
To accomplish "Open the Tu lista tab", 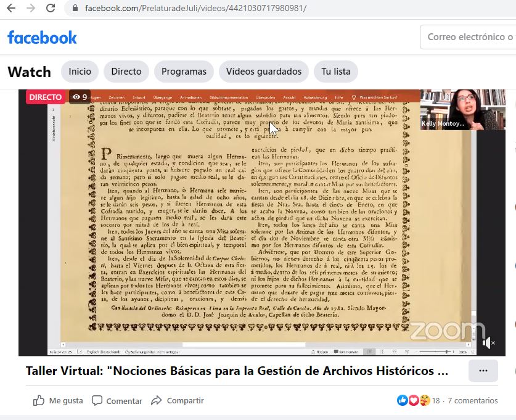I will coord(335,72).
